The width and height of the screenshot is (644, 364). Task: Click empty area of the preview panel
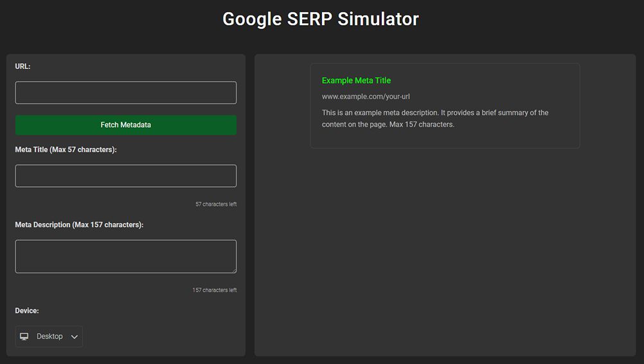click(445, 251)
